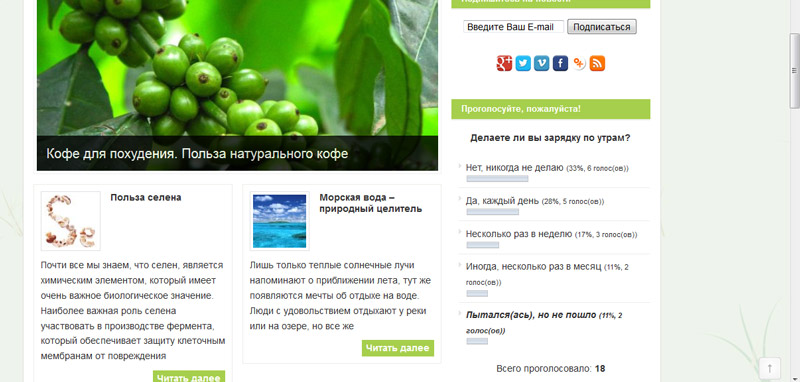This screenshot has height=382, width=800.
Task: Click the poll question 'Делаете ли вы зарядку по утрам?'
Action: 550,138
